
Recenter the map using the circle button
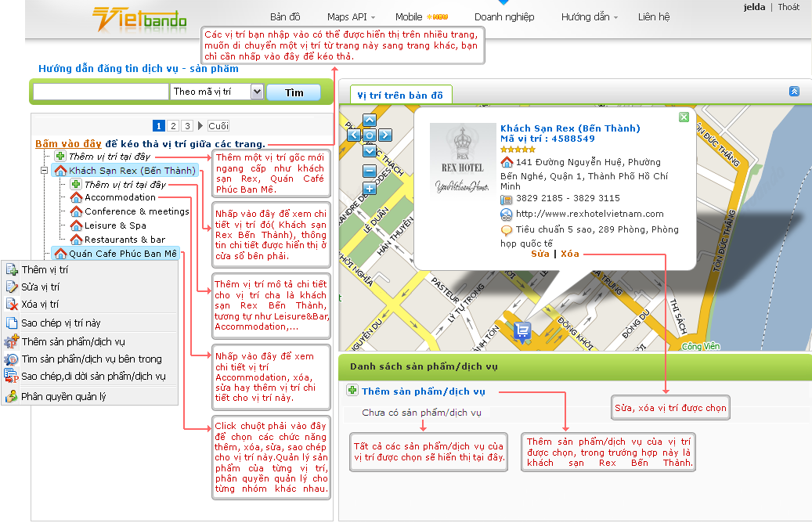[x=370, y=135]
